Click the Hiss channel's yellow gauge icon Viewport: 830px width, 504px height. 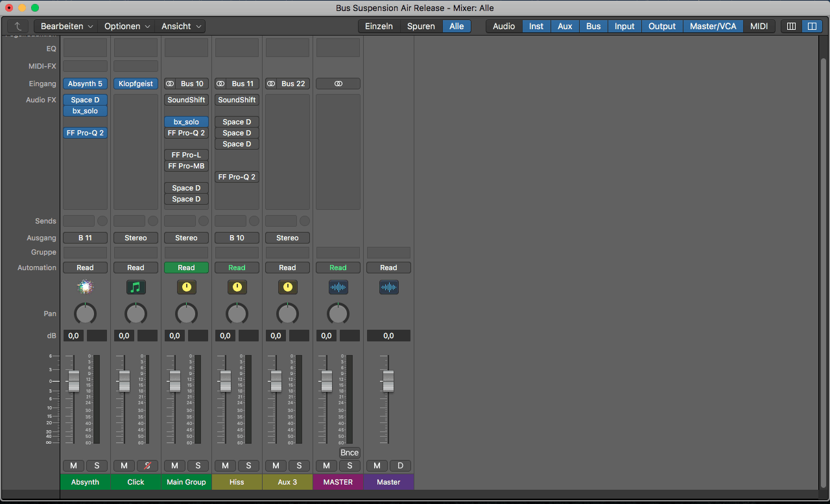point(237,287)
